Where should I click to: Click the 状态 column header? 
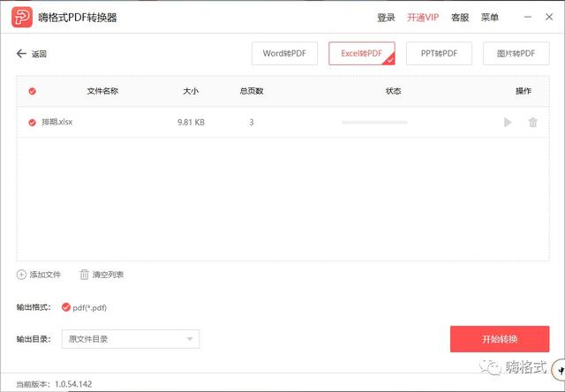[x=393, y=91]
